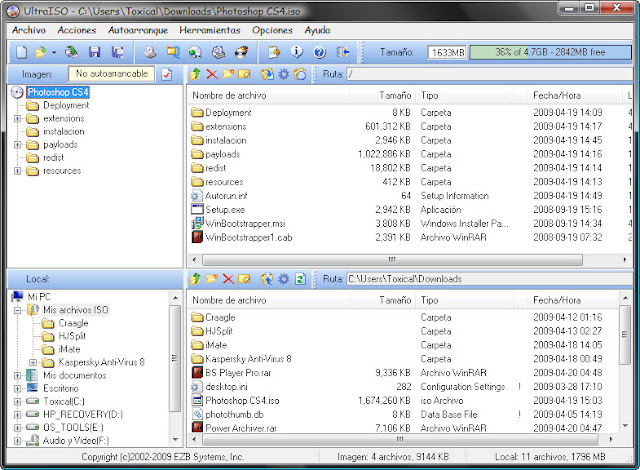Click the Add files toolbar icon
640x470 pixels.
(274, 52)
